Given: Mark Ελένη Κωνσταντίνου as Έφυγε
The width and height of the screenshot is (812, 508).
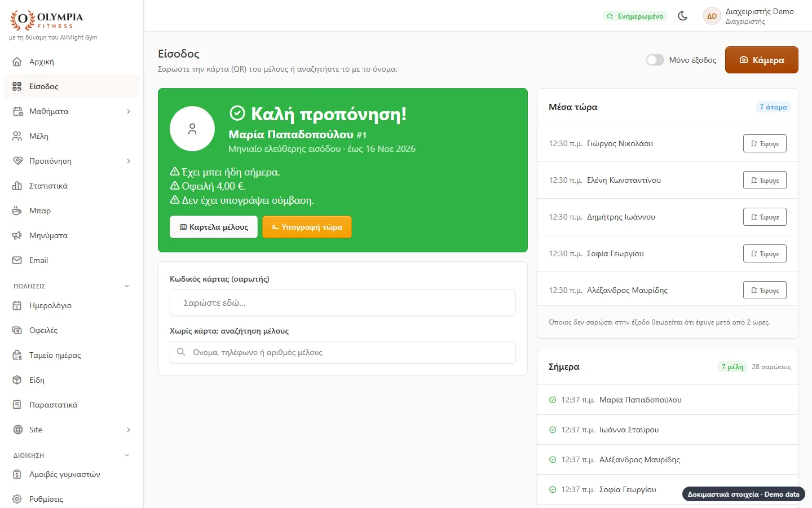Looking at the screenshot, I should click(x=765, y=180).
